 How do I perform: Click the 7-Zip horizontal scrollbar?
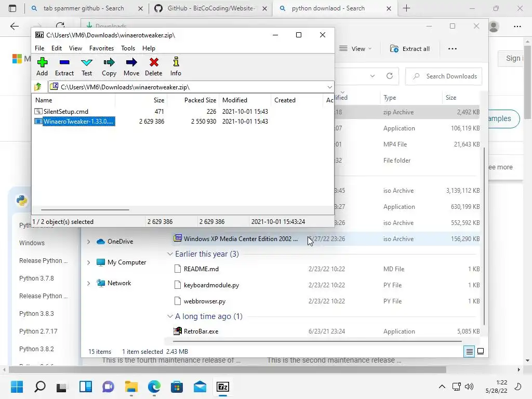[x=85, y=210]
